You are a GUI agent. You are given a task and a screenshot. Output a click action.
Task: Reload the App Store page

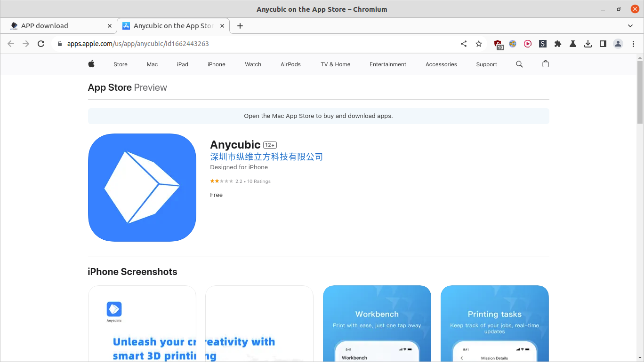41,44
